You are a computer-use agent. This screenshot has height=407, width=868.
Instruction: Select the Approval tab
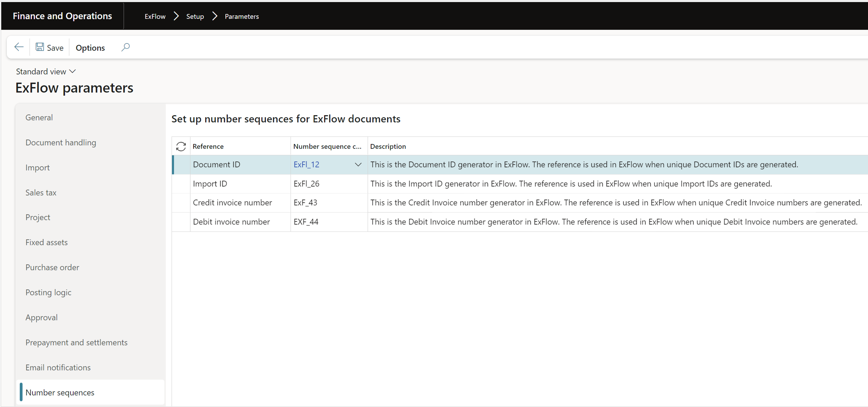41,317
